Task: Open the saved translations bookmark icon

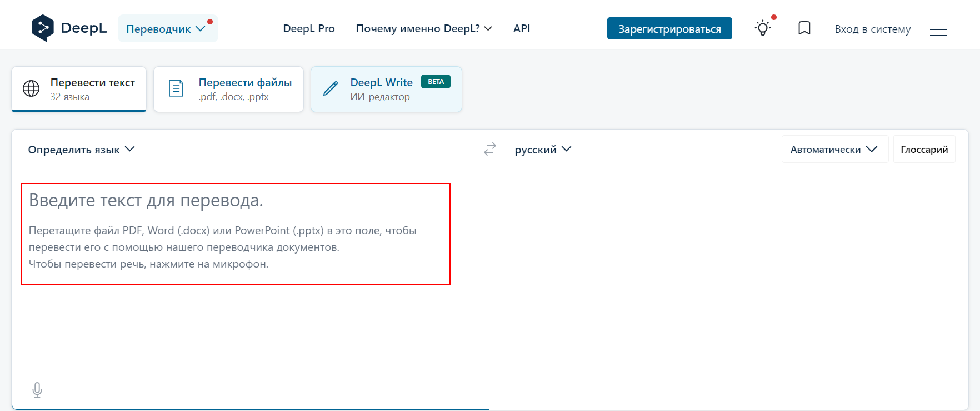Action: click(x=804, y=28)
